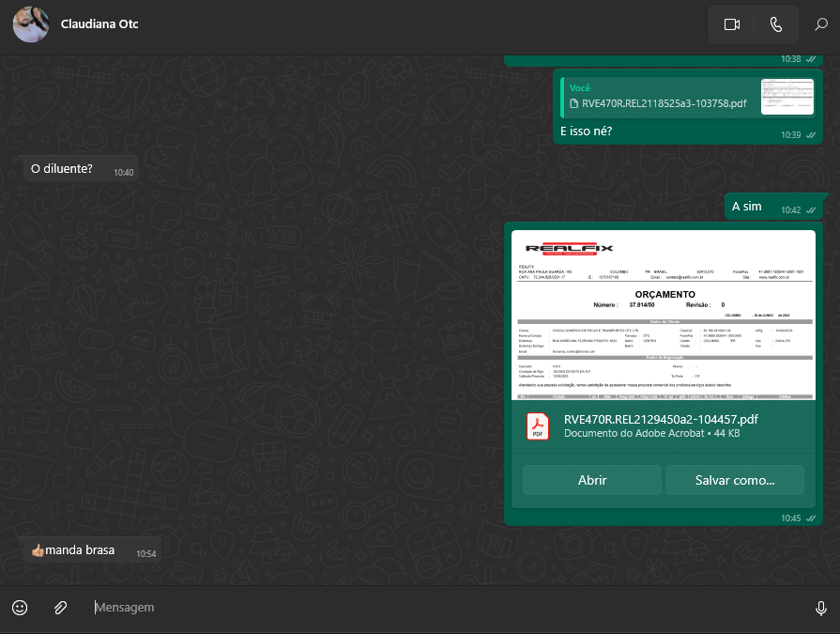Click the 'E isso né?' message text
The image size is (840, 634).
pos(587,131)
